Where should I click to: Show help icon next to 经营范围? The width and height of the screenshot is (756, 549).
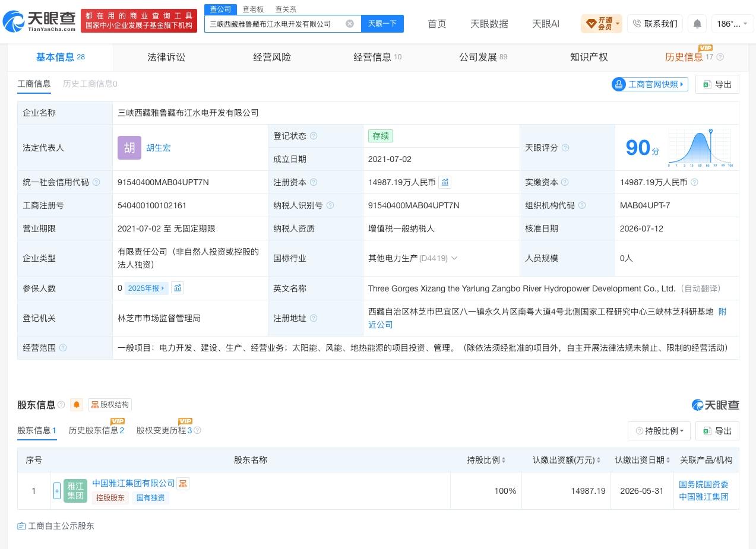click(x=63, y=348)
